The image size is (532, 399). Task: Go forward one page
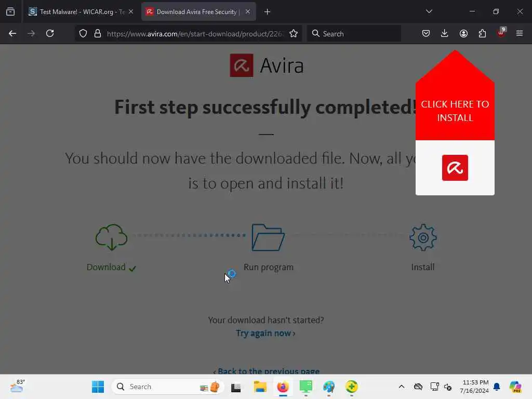tap(31, 33)
